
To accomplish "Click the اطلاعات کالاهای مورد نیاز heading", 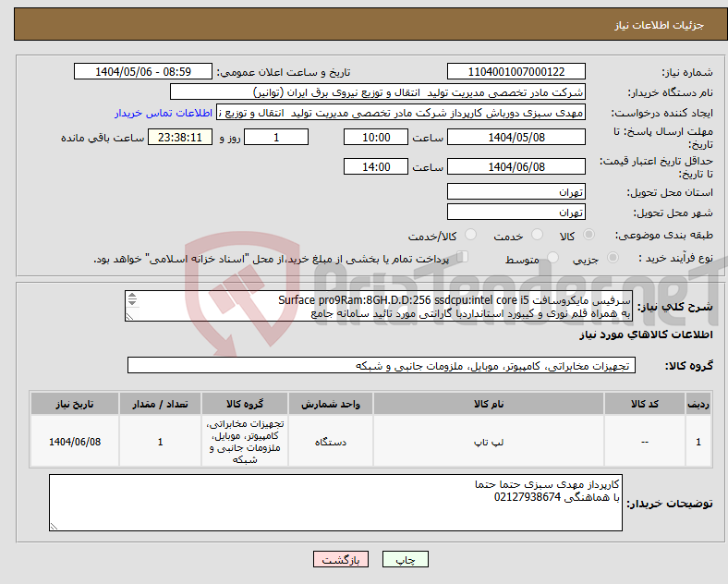I will [x=646, y=335].
